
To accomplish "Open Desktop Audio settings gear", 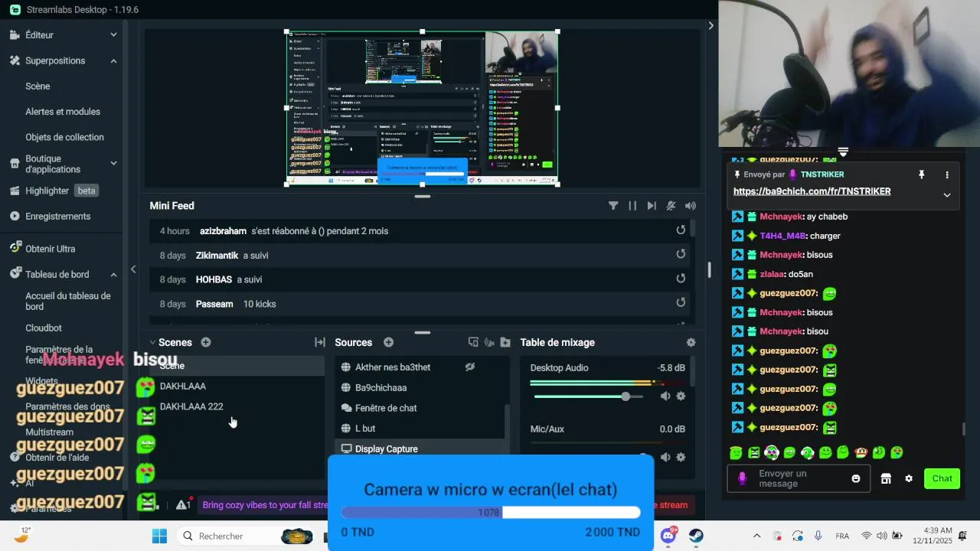I will coord(681,396).
